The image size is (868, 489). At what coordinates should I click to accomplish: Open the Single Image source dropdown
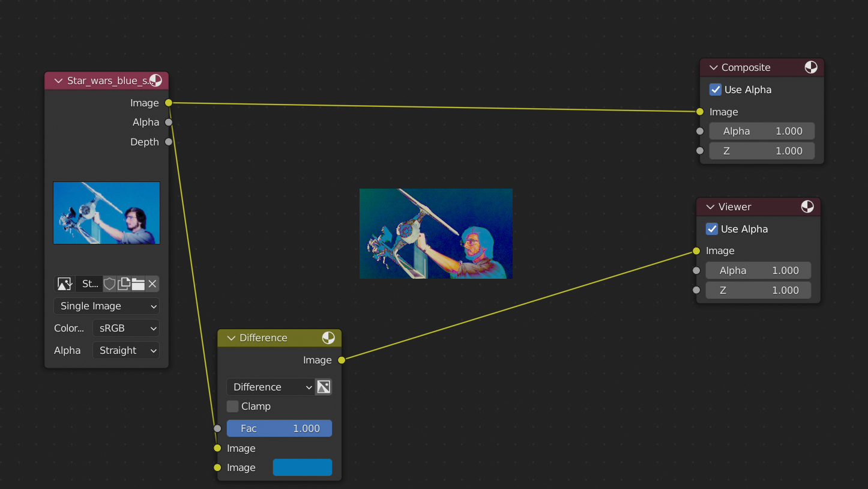(x=106, y=306)
